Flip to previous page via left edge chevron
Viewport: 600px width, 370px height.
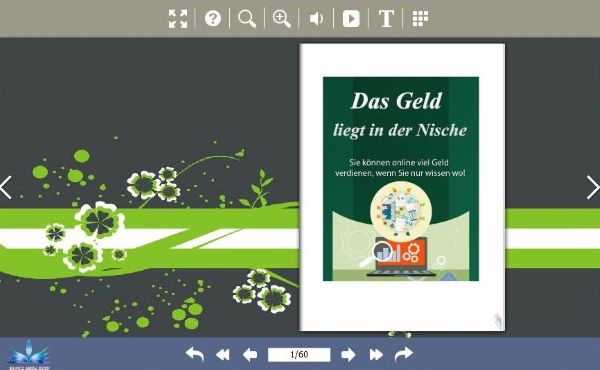point(6,187)
